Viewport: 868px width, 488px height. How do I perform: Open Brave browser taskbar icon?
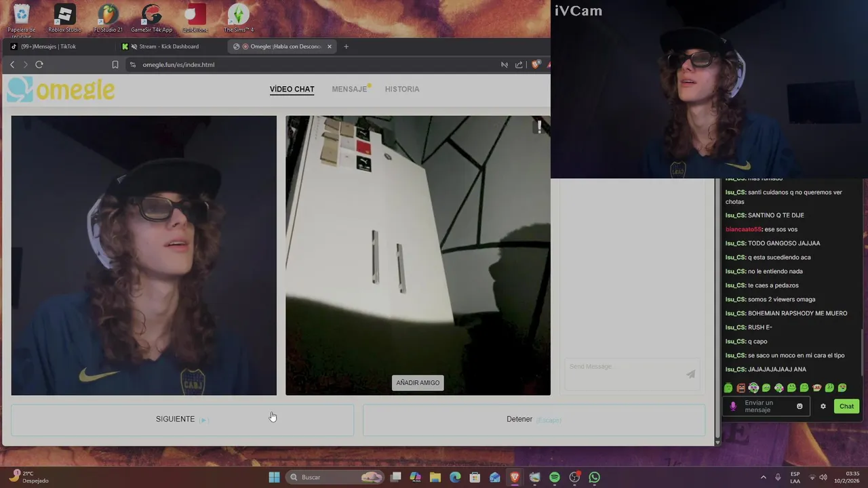[515, 477]
